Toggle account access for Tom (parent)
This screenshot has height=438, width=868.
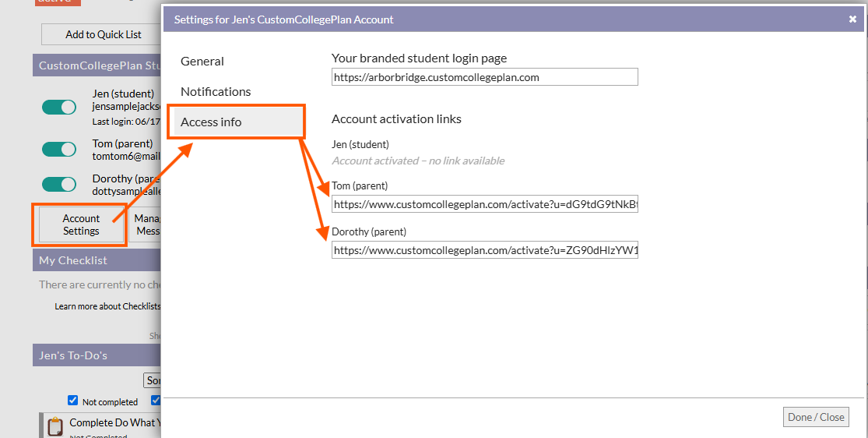pyautogui.click(x=59, y=149)
